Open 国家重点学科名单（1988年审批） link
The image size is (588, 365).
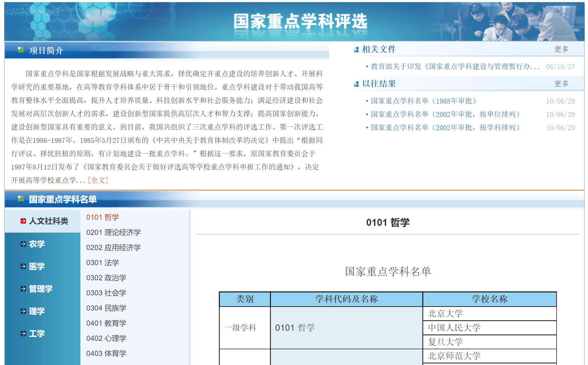[x=424, y=101]
